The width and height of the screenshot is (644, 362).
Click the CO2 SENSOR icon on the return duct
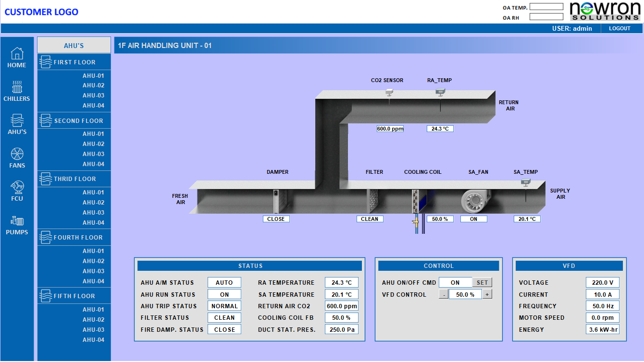(388, 91)
